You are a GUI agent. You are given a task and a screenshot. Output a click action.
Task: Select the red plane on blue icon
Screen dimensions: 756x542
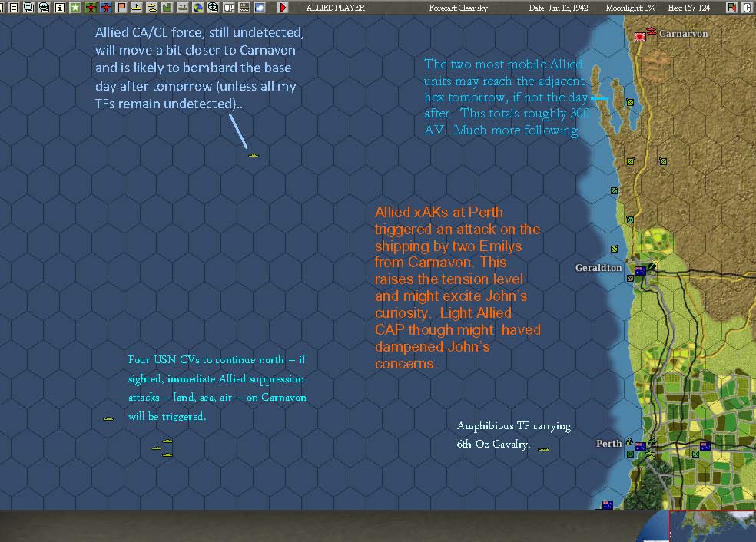click(x=106, y=7)
